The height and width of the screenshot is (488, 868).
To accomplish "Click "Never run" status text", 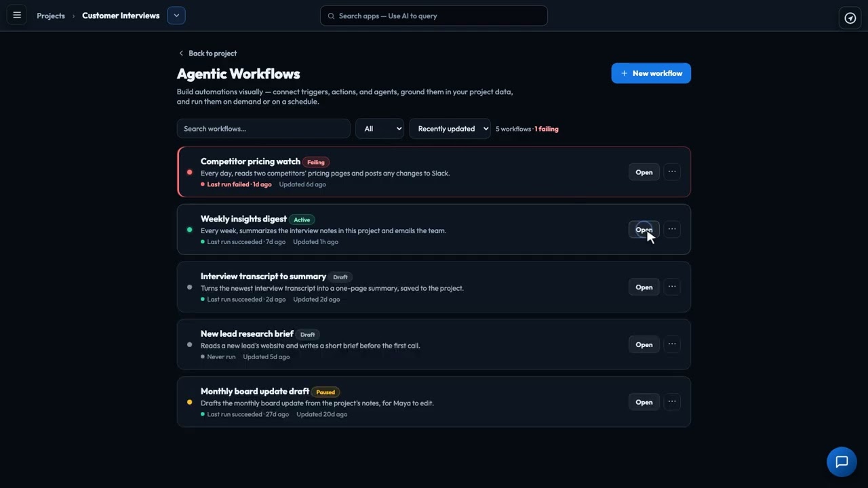I will [221, 357].
